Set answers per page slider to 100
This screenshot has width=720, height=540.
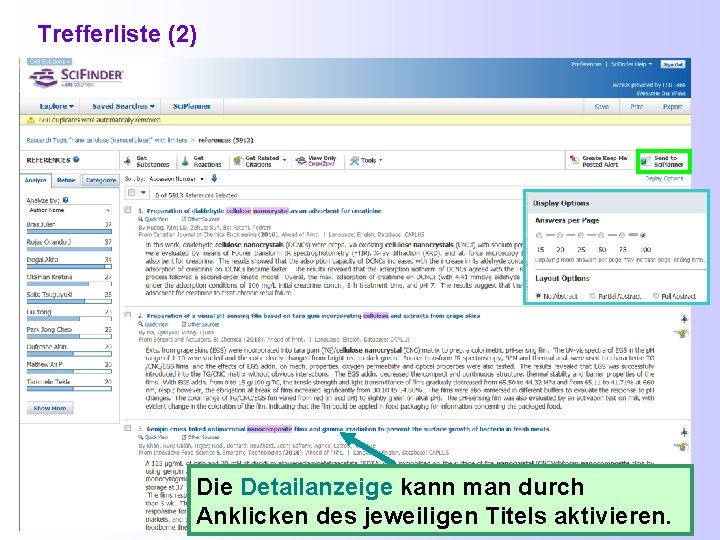coord(643,235)
